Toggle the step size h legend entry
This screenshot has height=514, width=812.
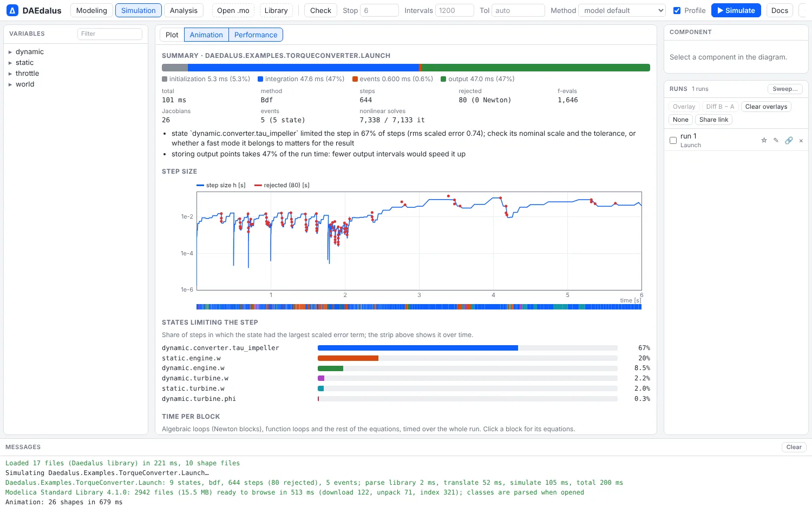[221, 185]
